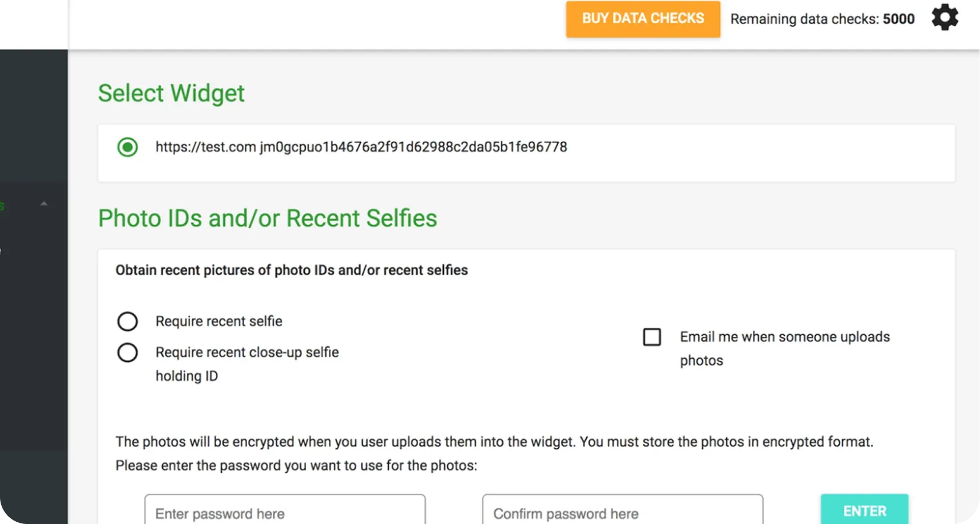Screen dimensions: 980x524
Task: Focus the Enter password here field
Action: pyautogui.click(x=285, y=513)
